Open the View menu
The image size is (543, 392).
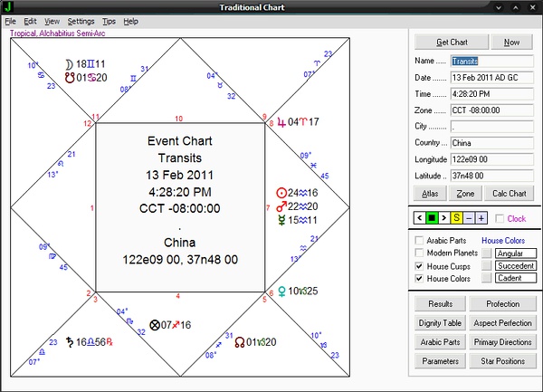click(52, 22)
